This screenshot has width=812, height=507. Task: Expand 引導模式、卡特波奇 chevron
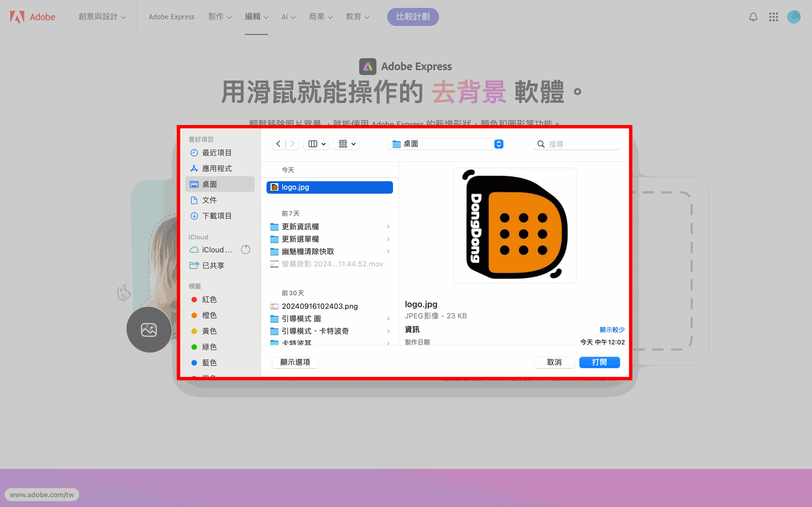388,331
